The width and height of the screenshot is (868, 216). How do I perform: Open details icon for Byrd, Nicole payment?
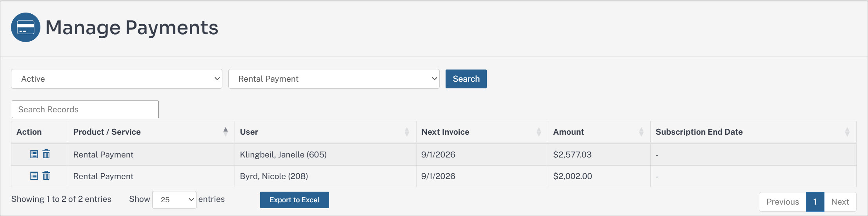coord(34,176)
